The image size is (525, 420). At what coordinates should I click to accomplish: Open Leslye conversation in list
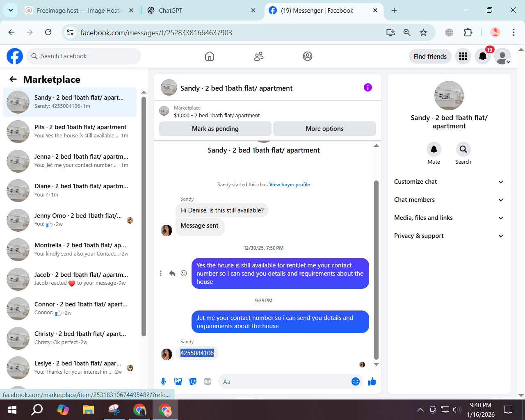click(x=70, y=368)
